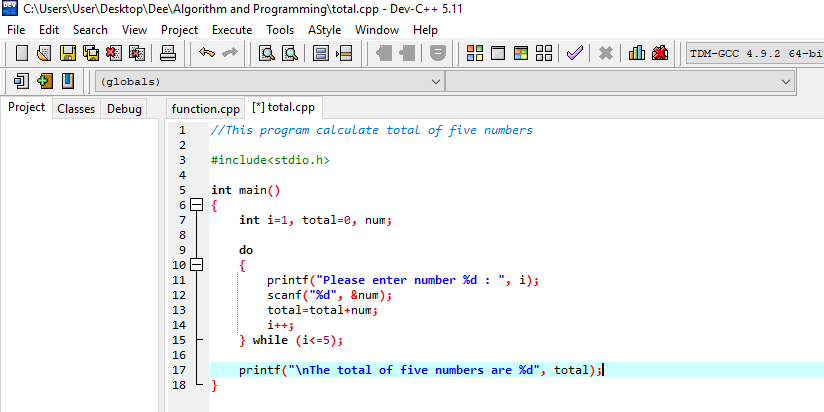The width and height of the screenshot is (824, 412).
Task: Click the blue Goto Bookmark icon
Action: coord(68,81)
